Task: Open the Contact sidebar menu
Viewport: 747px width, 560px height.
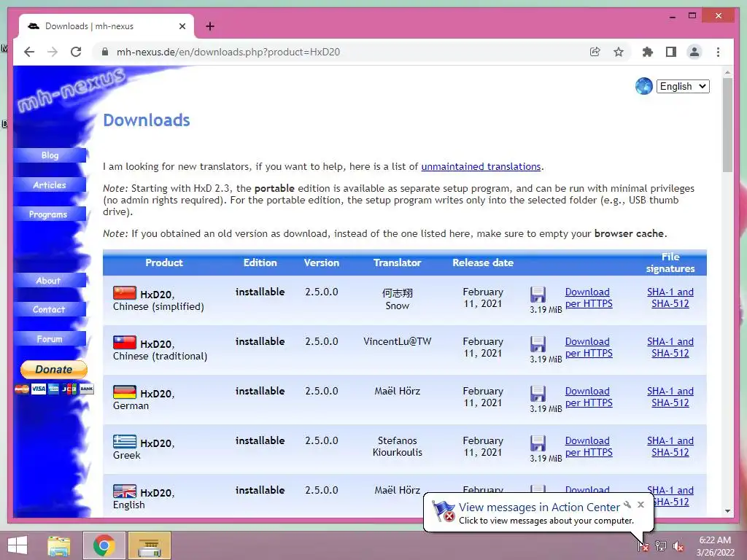Action: (50, 309)
